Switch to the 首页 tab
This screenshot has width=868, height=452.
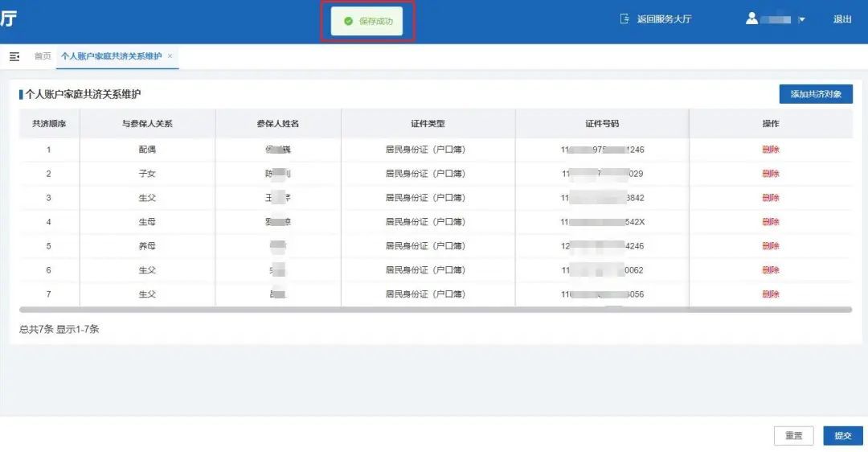tap(42, 56)
